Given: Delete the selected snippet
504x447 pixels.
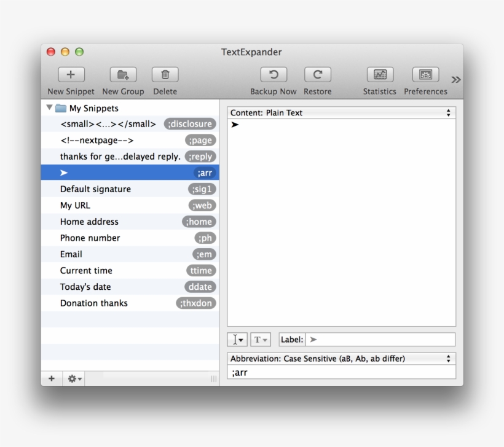Looking at the screenshot, I should [164, 74].
